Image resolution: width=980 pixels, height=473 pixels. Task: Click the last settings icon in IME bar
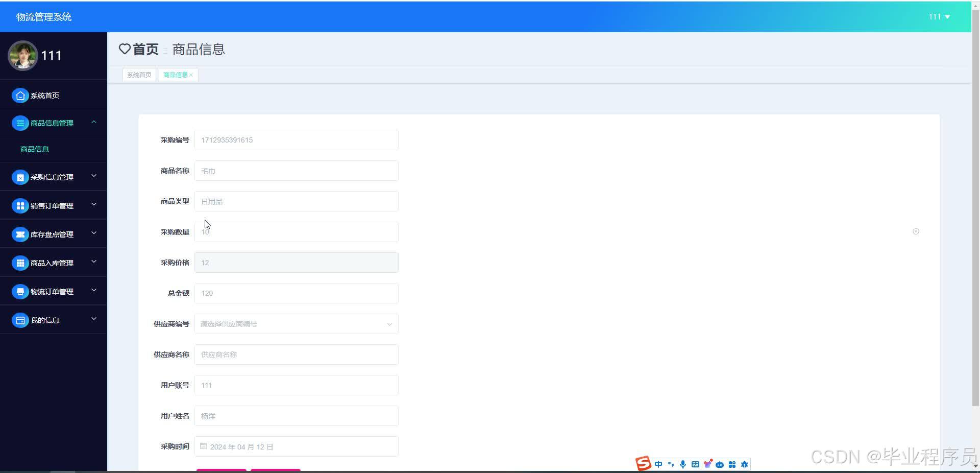744,464
